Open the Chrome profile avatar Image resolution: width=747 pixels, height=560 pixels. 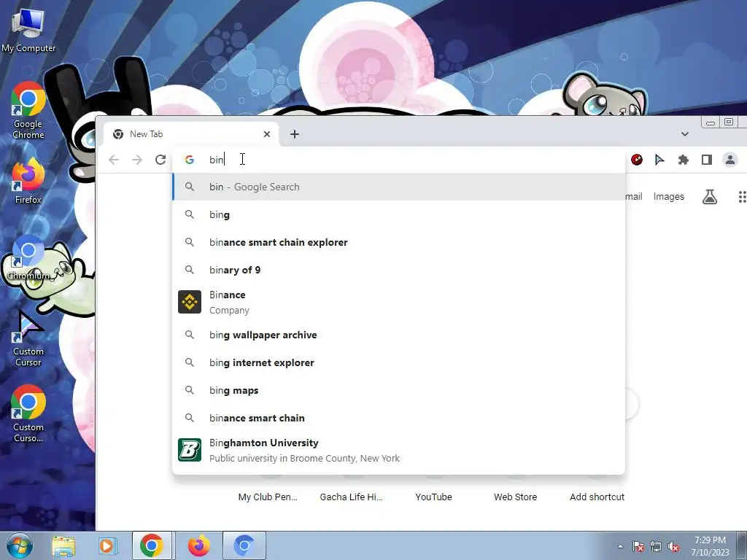click(729, 160)
